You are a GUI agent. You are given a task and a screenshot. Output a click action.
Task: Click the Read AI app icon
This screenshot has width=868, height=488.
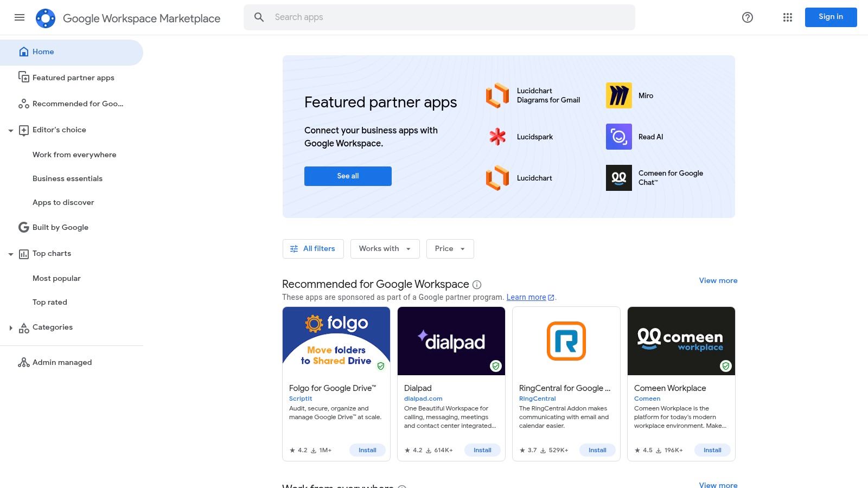tap(619, 137)
